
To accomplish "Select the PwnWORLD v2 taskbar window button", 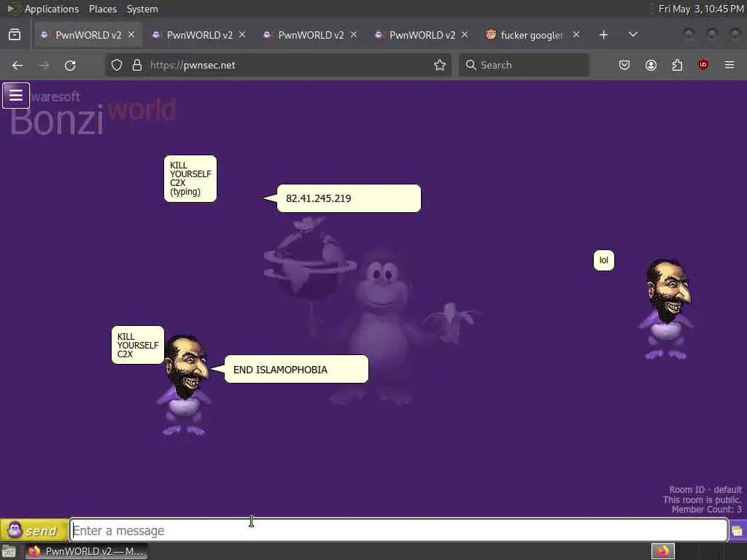I will tap(86, 551).
